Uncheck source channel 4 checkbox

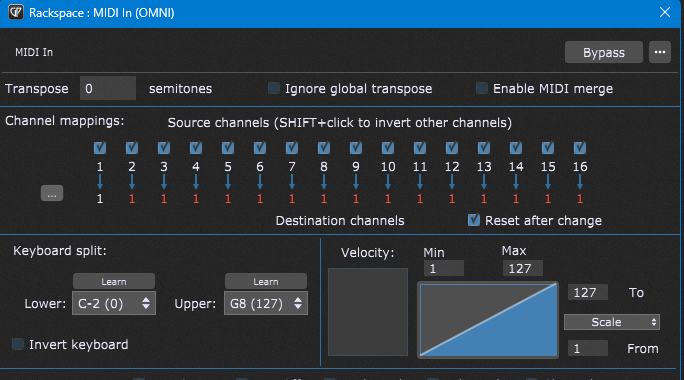click(196, 147)
